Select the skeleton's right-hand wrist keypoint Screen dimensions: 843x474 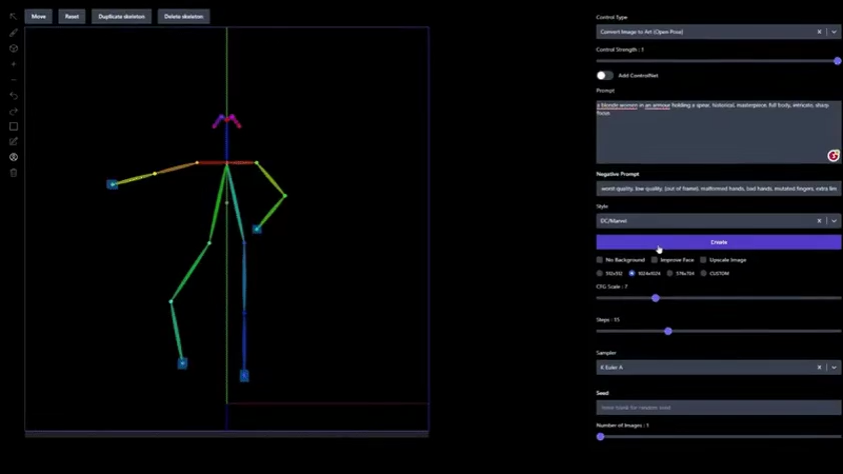tap(112, 184)
